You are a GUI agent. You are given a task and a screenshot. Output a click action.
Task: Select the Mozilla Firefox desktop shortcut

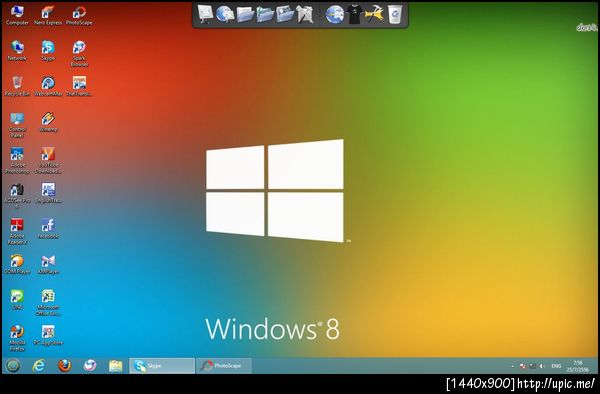[17, 337]
